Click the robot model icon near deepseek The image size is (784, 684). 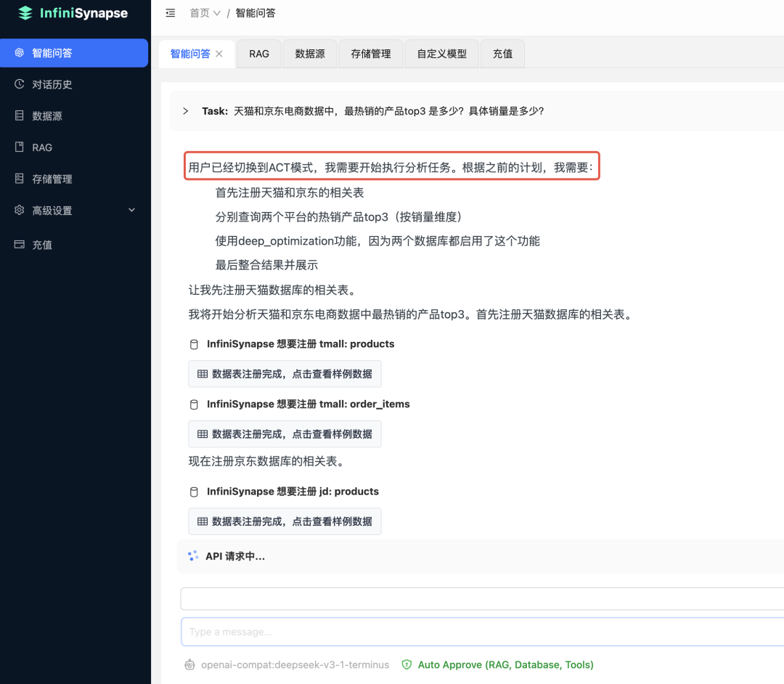(189, 664)
